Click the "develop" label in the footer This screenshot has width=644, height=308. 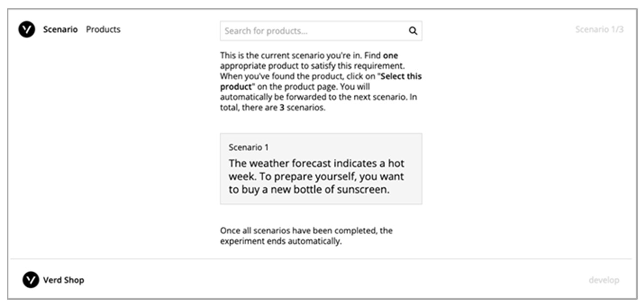pyautogui.click(x=604, y=280)
